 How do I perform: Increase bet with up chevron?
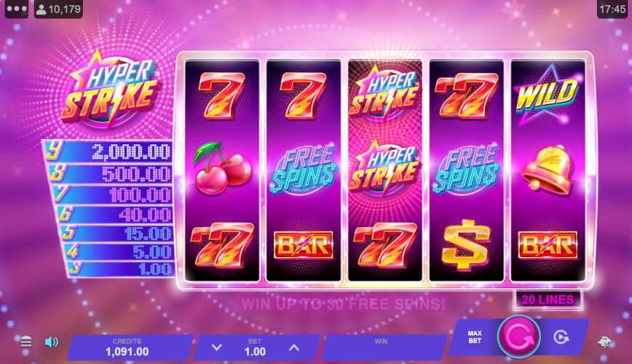tap(294, 347)
